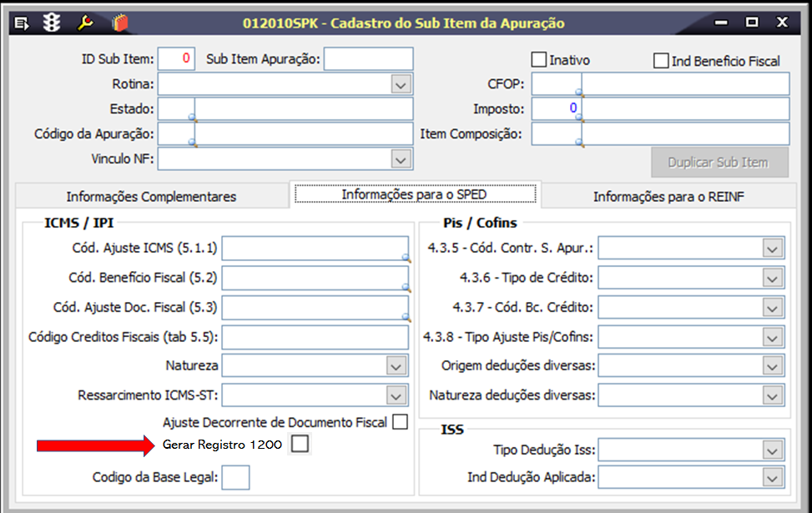Expand the Tipo Dedução Iss dropdown
812x513 pixels.
[x=773, y=450]
